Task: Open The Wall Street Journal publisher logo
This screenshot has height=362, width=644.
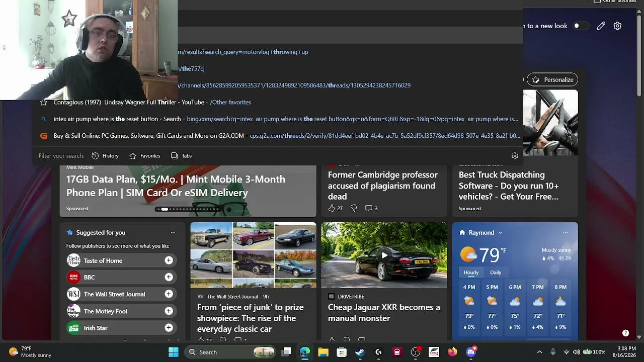Action: (73, 294)
